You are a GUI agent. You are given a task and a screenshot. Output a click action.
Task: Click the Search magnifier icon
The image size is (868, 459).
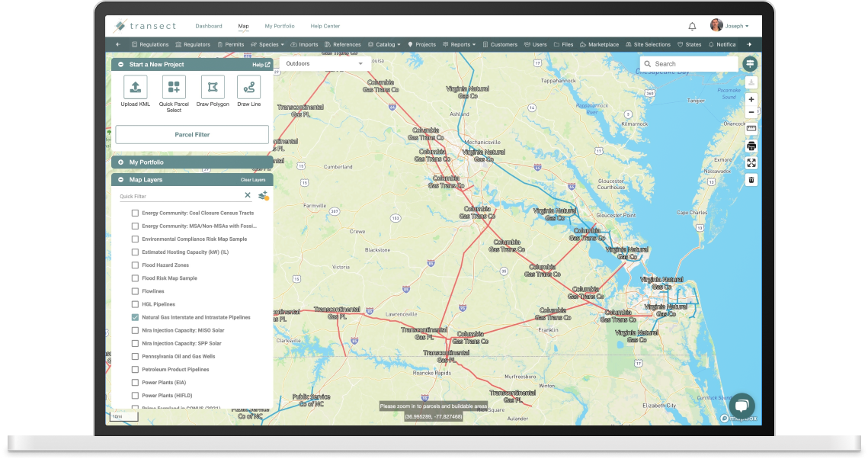pyautogui.click(x=647, y=64)
